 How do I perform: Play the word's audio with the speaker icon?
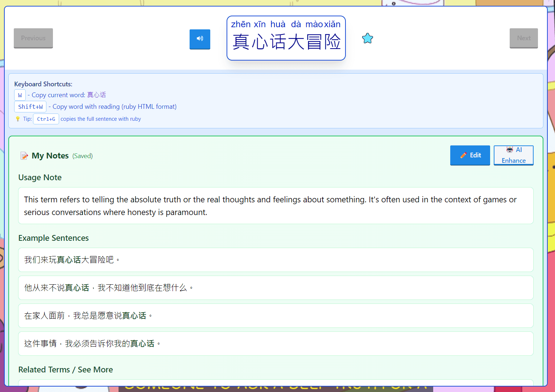(200, 39)
